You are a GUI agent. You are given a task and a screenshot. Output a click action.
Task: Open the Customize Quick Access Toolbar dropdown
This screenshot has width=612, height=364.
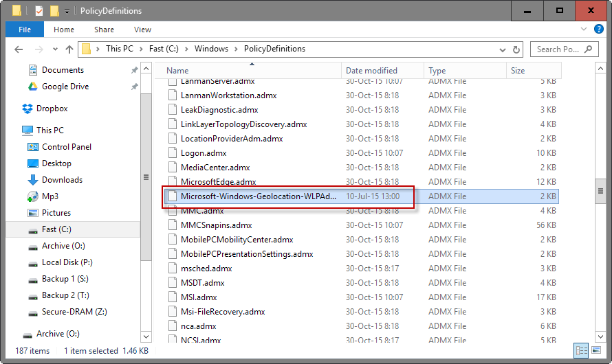point(67,11)
